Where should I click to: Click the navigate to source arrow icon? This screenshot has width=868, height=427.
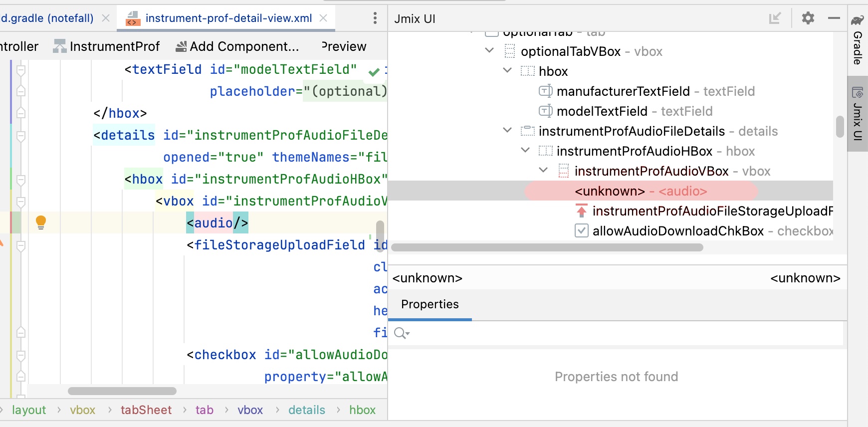pyautogui.click(x=775, y=18)
